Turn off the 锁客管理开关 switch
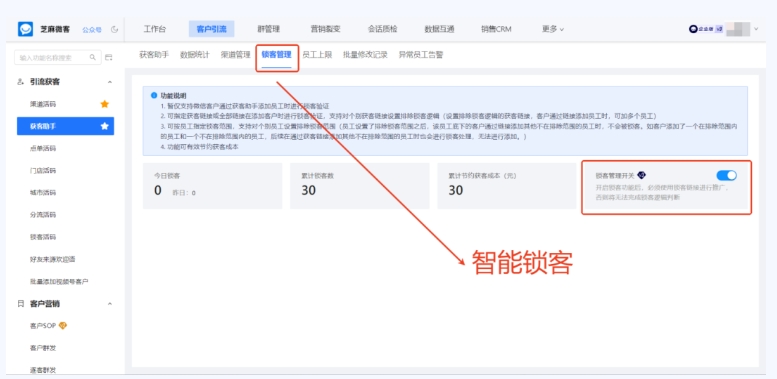Viewport: 777px width, 379px height. (726, 175)
